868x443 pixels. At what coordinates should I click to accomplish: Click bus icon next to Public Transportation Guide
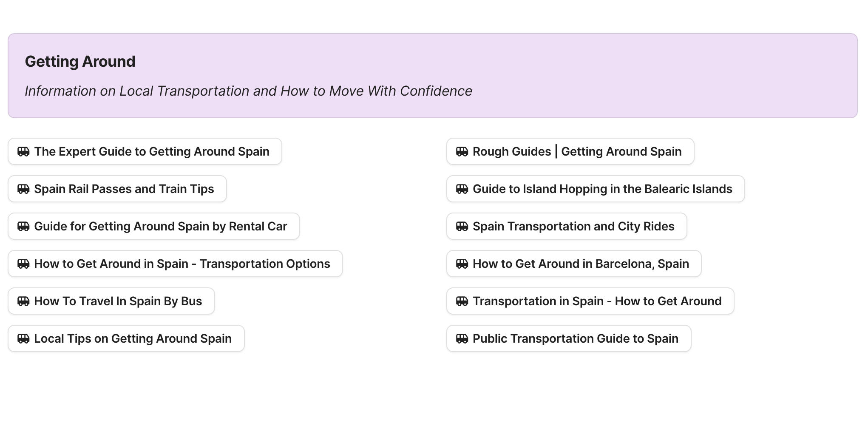point(462,339)
